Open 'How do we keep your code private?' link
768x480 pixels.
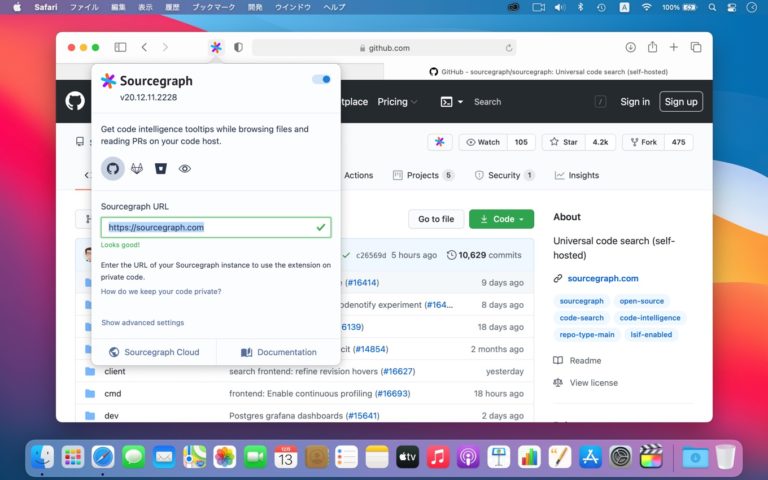(x=161, y=291)
